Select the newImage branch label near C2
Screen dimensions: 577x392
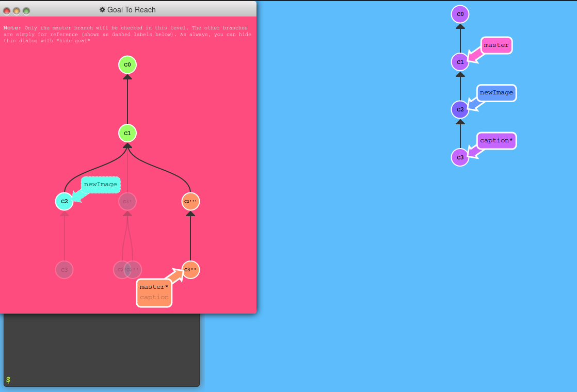click(496, 93)
